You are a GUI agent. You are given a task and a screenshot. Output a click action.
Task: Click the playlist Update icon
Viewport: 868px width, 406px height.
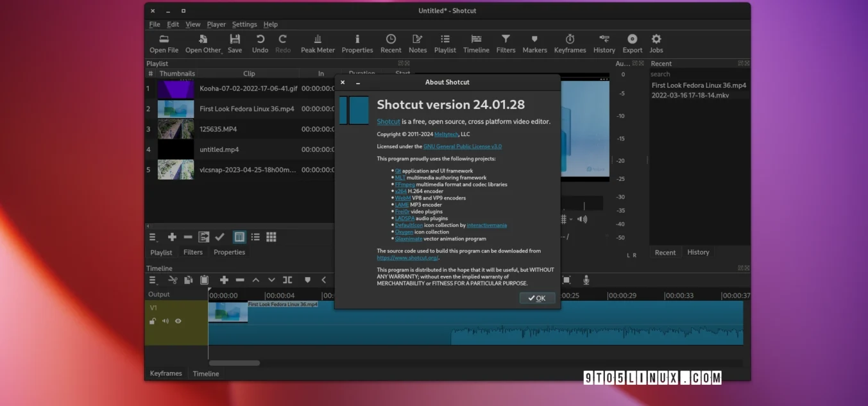point(204,237)
